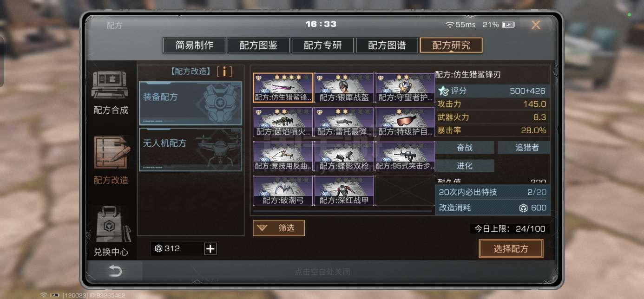Image resolution: width=644 pixels, height=299 pixels.
Task: Click the orange info icon beside 配方改造
Action: pos(224,71)
